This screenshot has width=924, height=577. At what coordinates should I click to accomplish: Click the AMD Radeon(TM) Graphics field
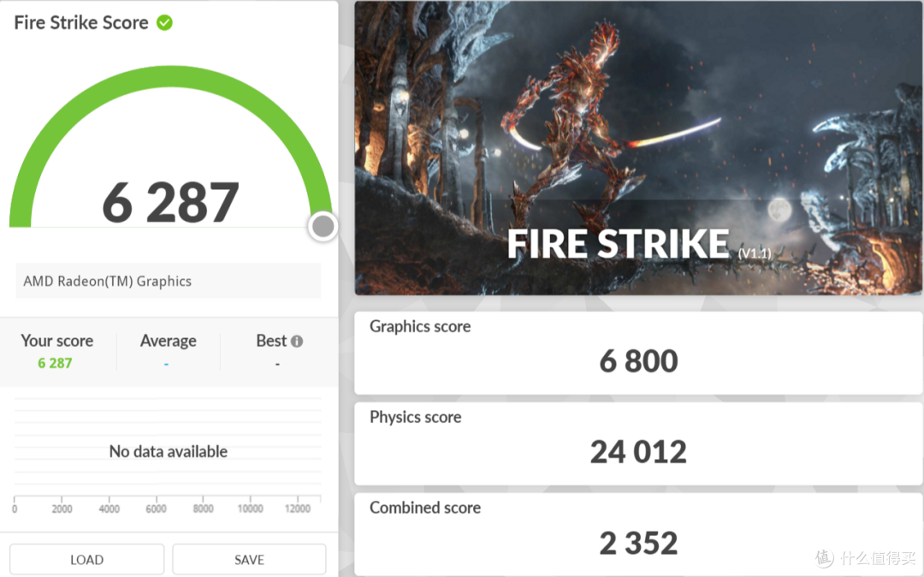(169, 281)
